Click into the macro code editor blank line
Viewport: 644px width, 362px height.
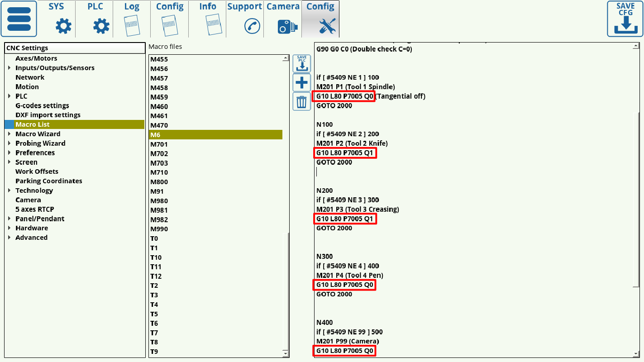[407, 171]
